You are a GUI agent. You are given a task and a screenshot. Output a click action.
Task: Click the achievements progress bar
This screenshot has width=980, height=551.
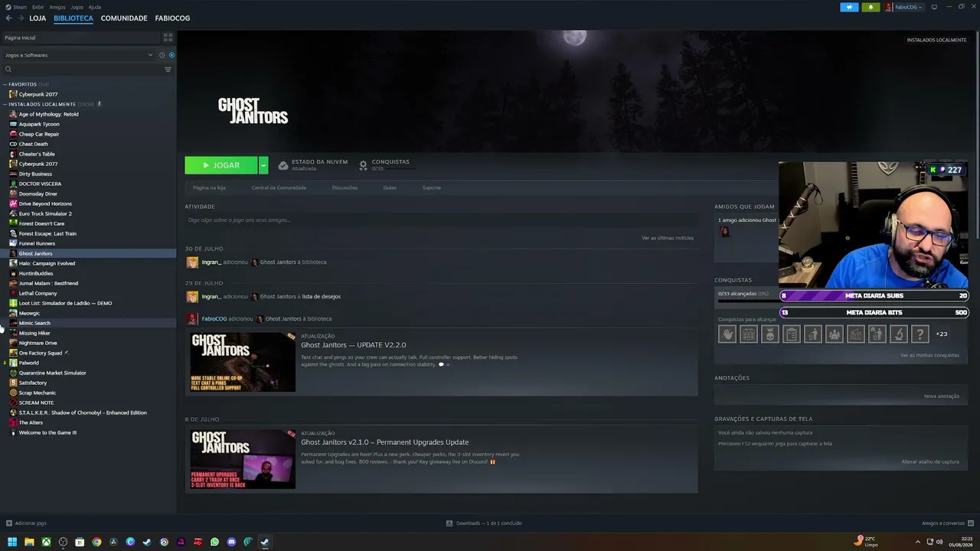[747, 301]
